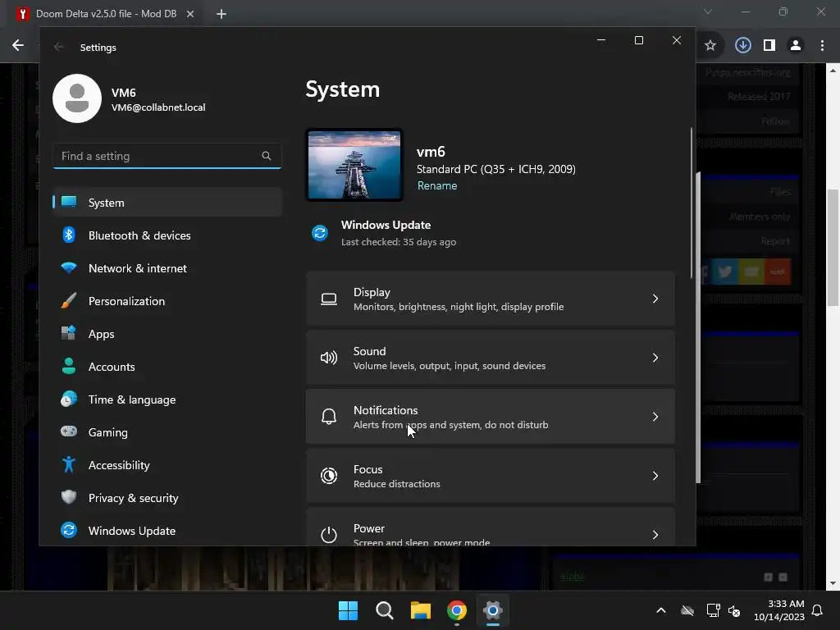Click the Personalization paintbrush icon
The image size is (840, 630).
pos(69,301)
